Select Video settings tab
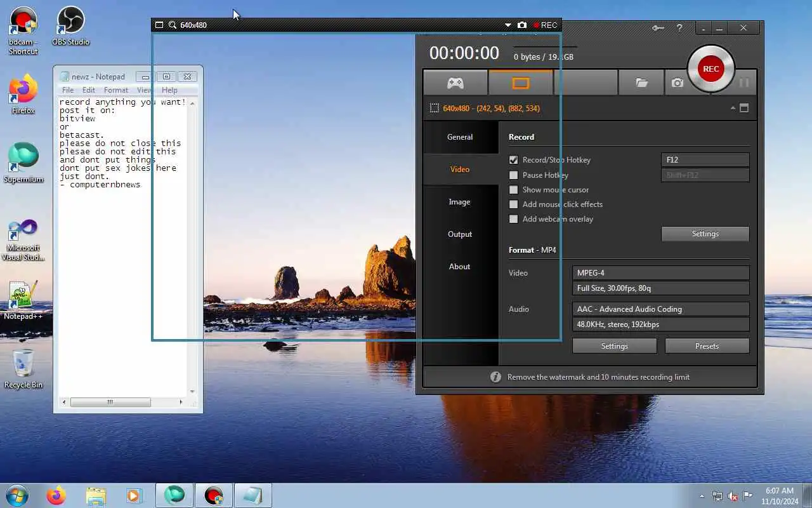The image size is (812, 508). (x=460, y=170)
